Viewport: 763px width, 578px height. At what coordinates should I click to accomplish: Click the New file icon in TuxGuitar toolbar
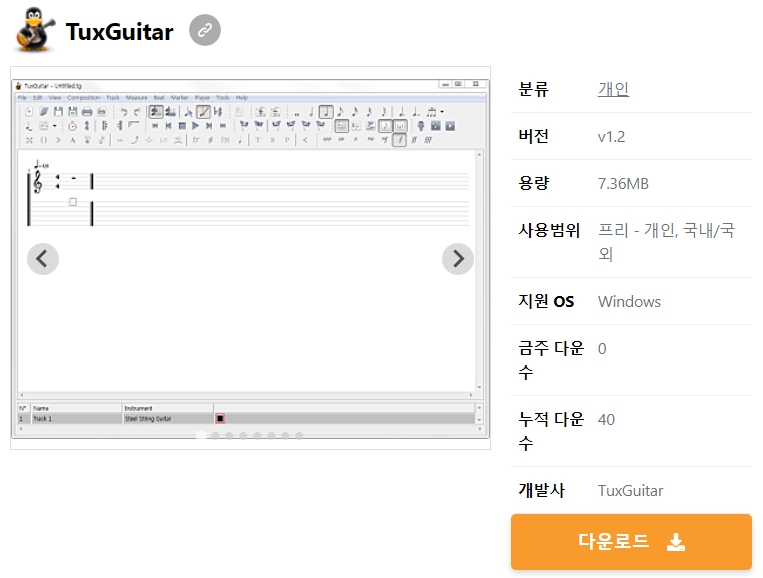tap(29, 112)
